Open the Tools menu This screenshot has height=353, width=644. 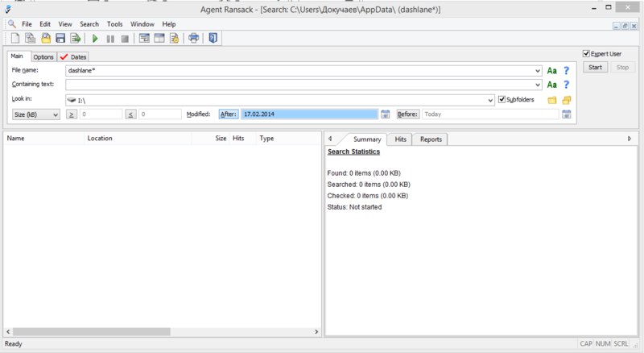coord(114,24)
